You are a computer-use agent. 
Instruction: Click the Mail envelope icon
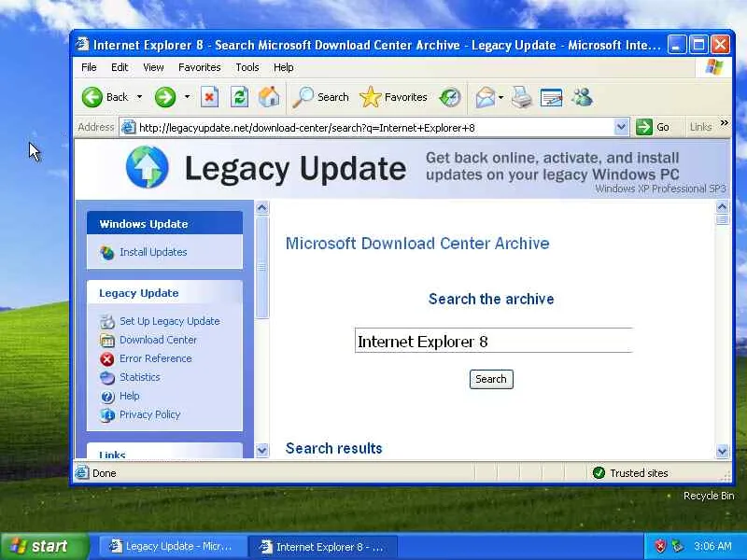point(486,97)
